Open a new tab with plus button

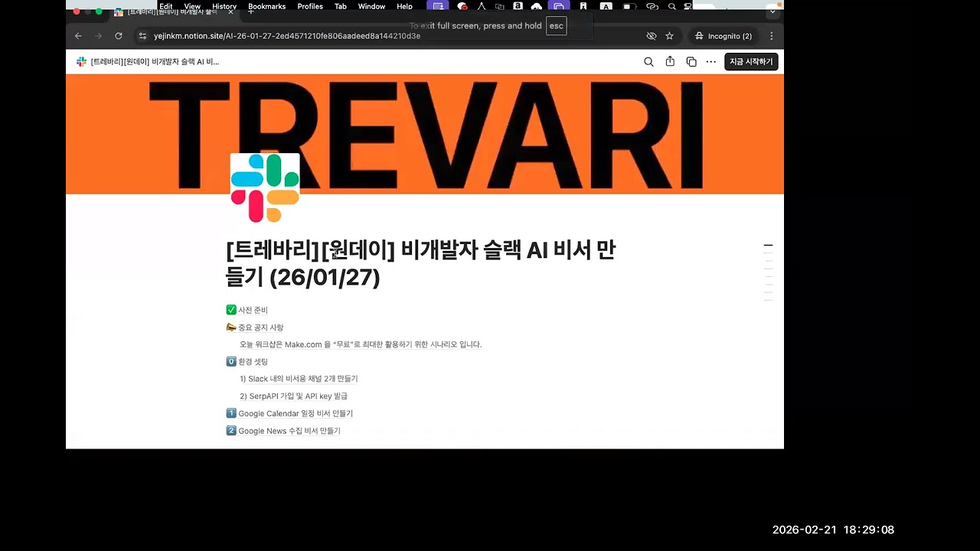(x=250, y=11)
